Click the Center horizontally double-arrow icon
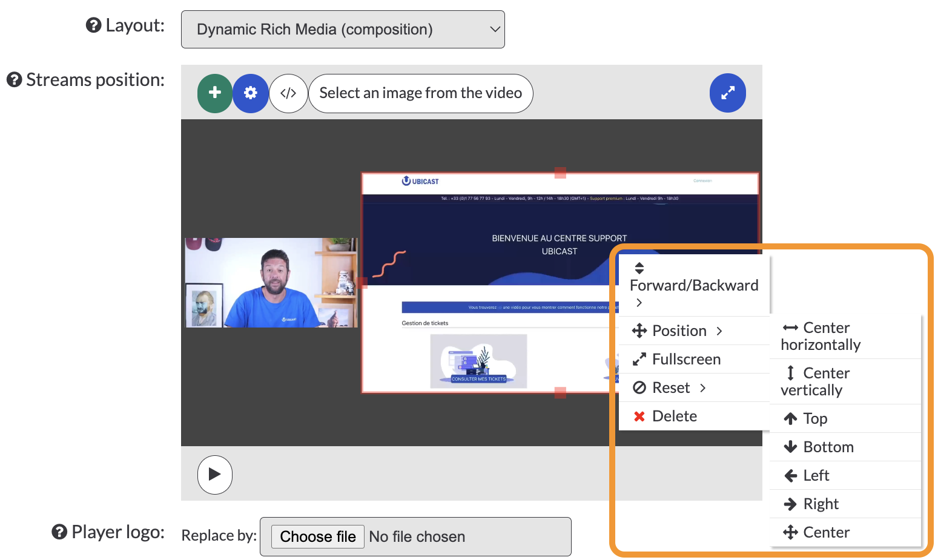This screenshot has width=938, height=560. point(790,328)
